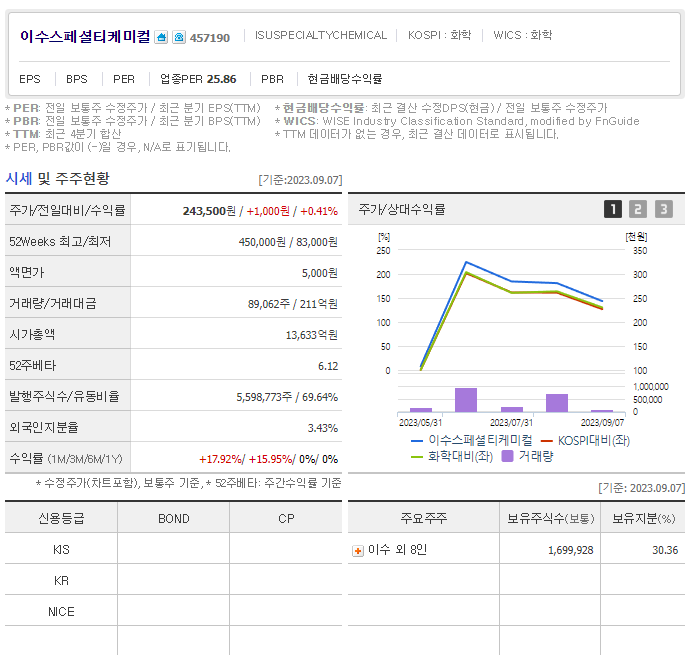This screenshot has height=655, width=696.
Task: Select the [기준:2023.09.07] date beside 시세
Action: (301, 180)
